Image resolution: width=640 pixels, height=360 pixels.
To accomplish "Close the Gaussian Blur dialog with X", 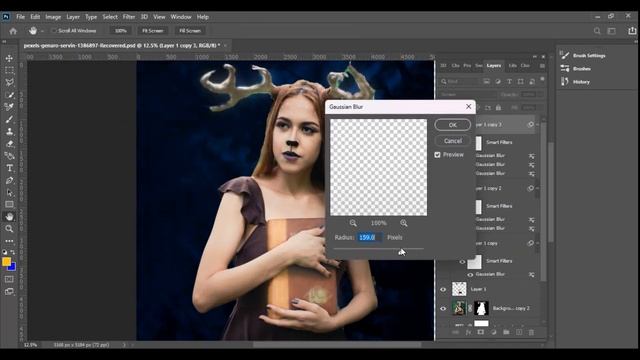I will coord(469,107).
